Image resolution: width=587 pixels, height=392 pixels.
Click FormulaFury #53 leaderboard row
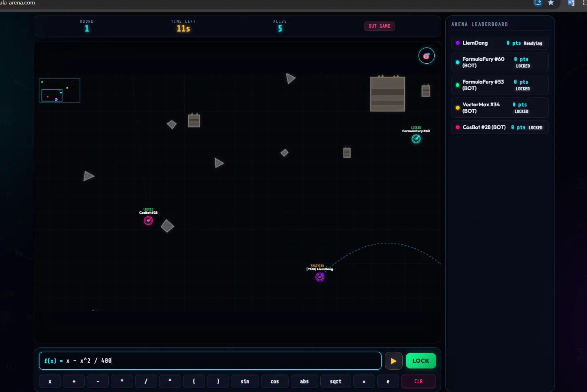pos(500,85)
